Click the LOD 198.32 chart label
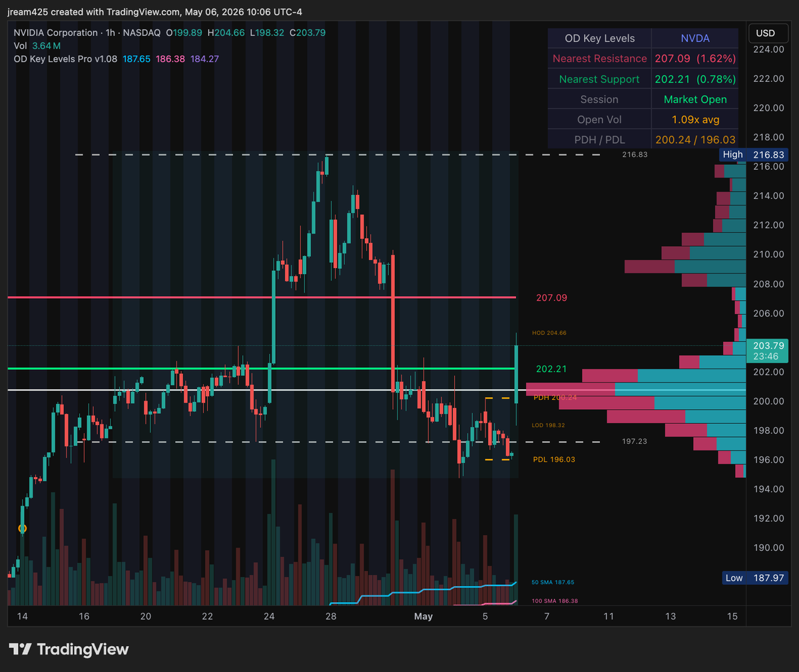799x672 pixels. 549,425
